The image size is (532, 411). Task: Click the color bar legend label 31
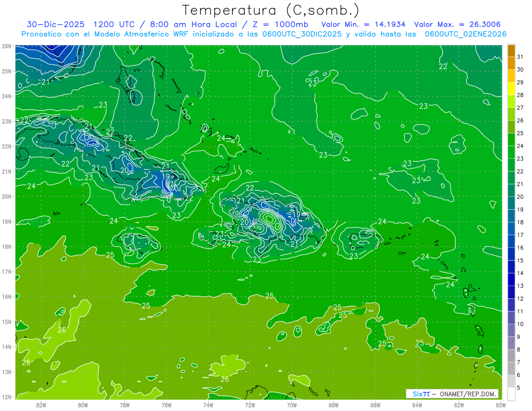pyautogui.click(x=520, y=57)
